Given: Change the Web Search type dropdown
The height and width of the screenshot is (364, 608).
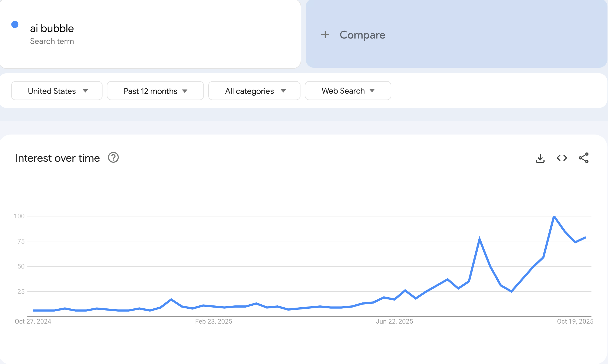Looking at the screenshot, I should point(348,91).
